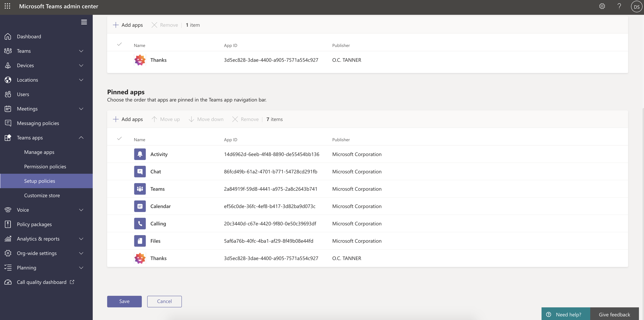Click the Activity bell app icon

coord(140,154)
